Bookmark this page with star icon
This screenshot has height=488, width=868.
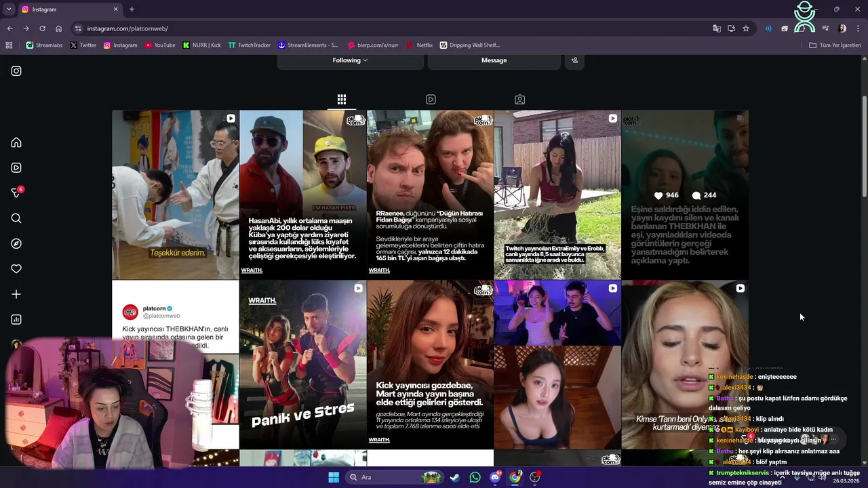(746, 28)
